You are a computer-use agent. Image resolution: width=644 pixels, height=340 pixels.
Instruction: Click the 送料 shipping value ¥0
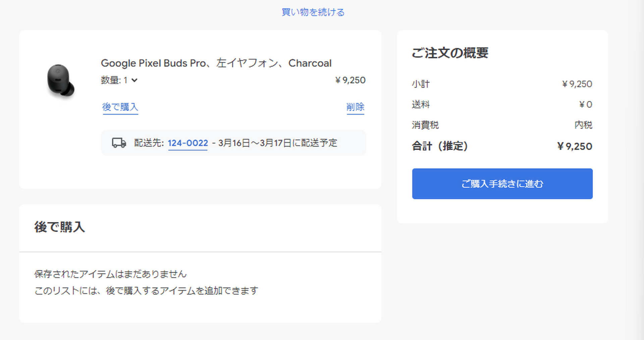pos(586,104)
